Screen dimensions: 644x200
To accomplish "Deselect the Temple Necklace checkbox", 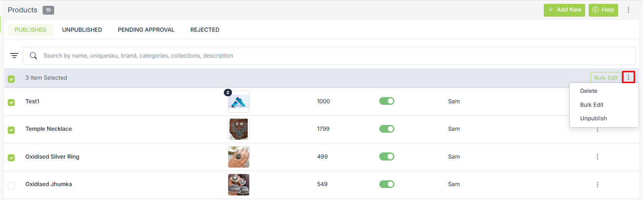I will pos(11,130).
